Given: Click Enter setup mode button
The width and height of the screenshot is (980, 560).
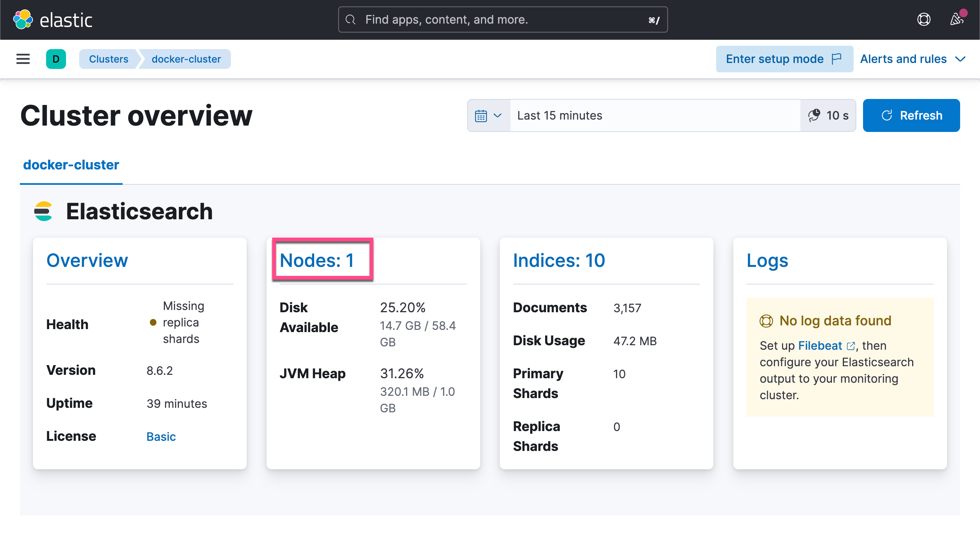Looking at the screenshot, I should pos(784,59).
